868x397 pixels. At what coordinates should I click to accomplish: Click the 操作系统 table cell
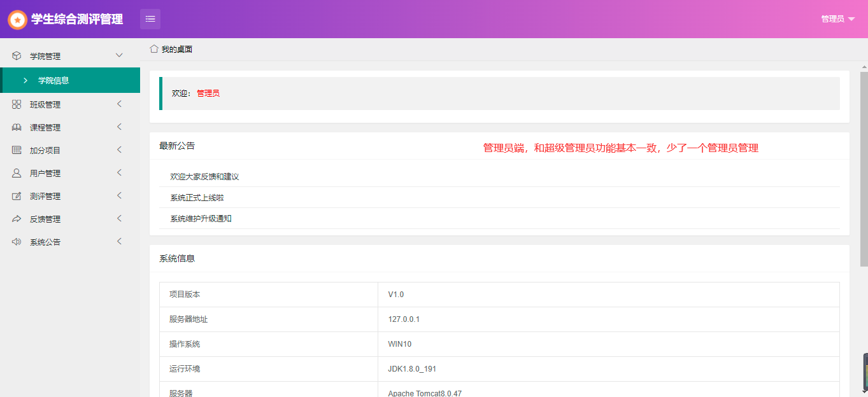point(269,344)
